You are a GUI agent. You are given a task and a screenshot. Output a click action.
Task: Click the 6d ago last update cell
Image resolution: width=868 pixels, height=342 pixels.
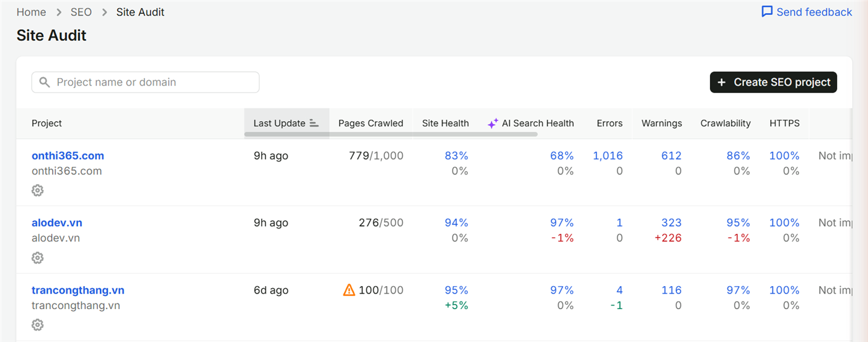271,290
